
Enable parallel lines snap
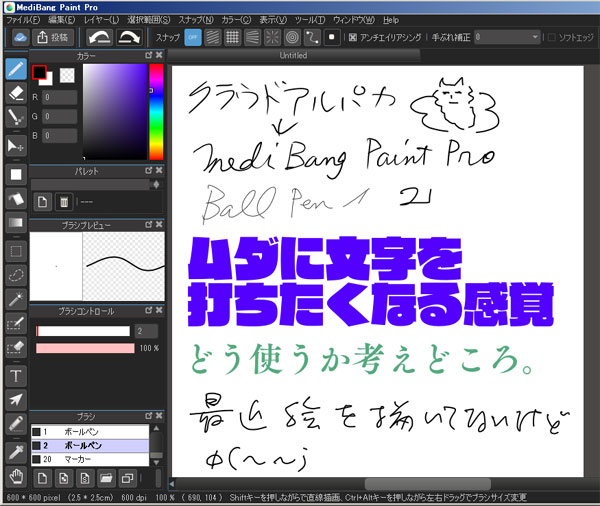(x=213, y=38)
